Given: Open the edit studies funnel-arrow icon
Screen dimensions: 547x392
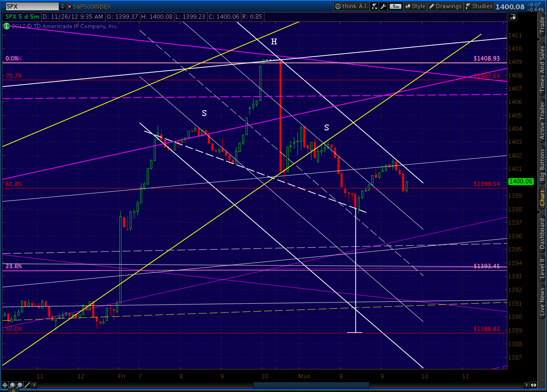Looking at the screenshot, I should [375, 6].
